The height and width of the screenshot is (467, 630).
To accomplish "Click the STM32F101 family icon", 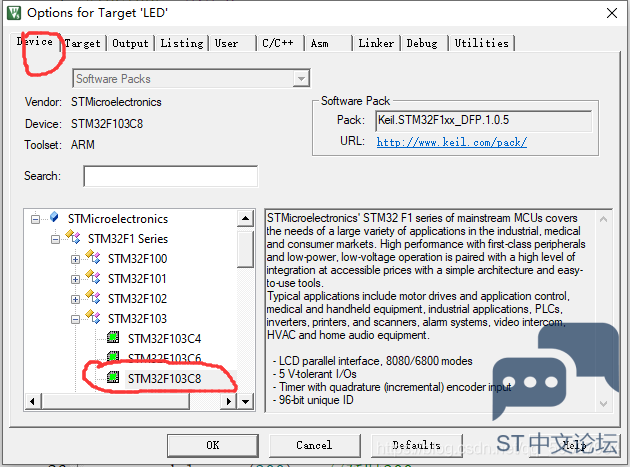I will 93,277.
